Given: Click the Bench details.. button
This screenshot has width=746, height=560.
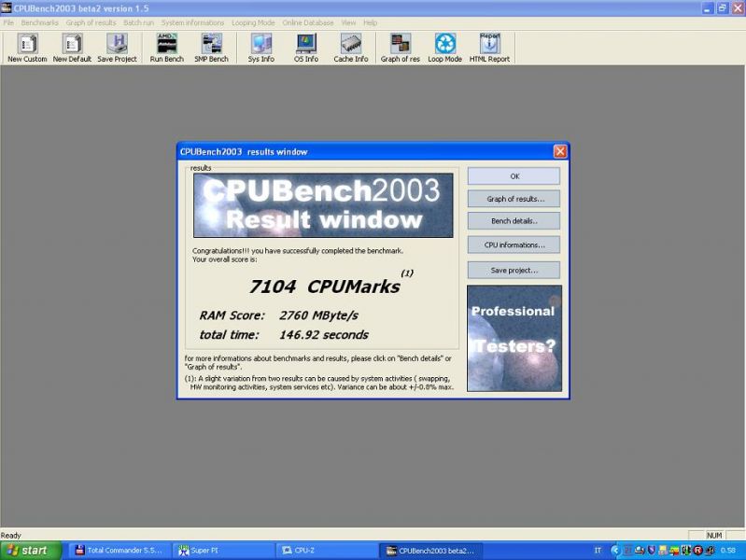Looking at the screenshot, I should (514, 221).
